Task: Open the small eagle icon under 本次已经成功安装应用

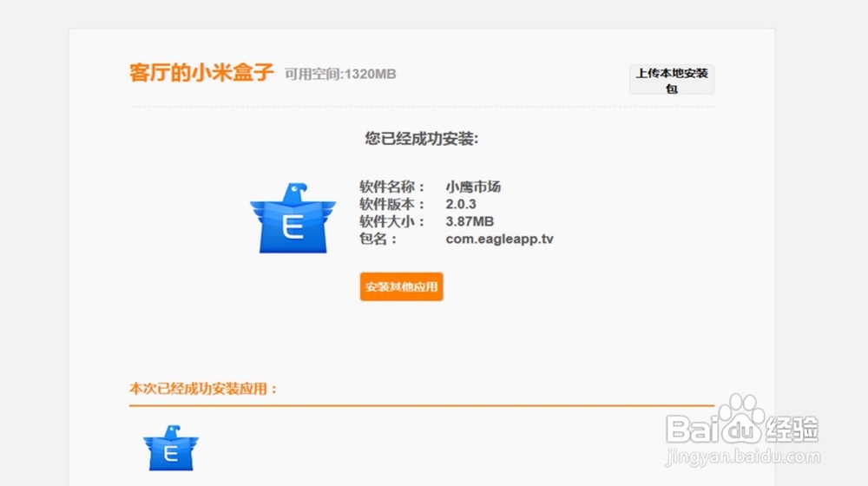Action: 170,448
